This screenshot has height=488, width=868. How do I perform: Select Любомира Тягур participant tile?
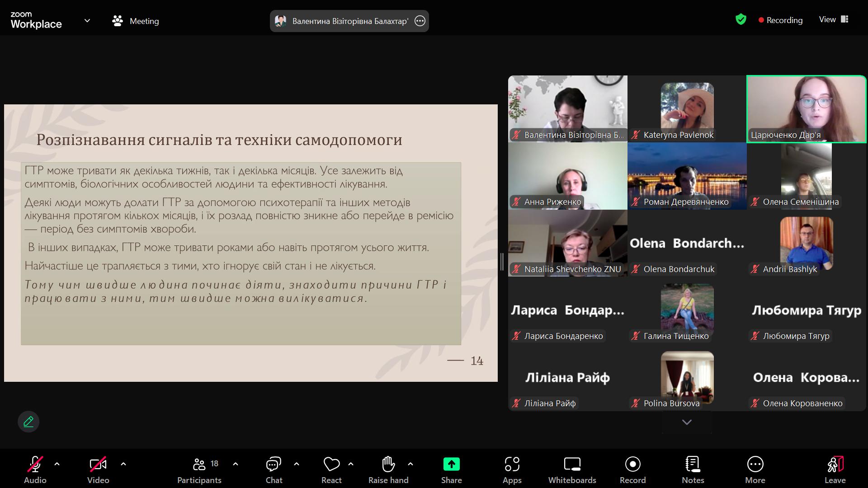tap(807, 310)
